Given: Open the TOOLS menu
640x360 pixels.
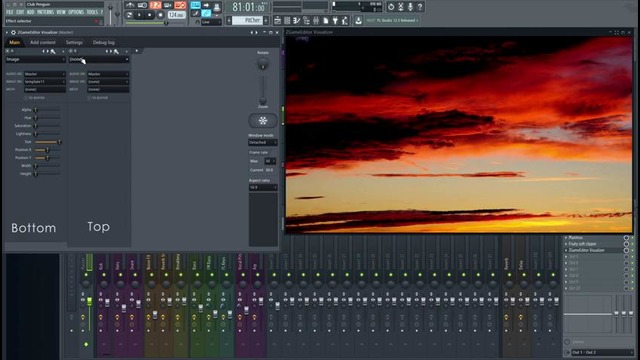Looking at the screenshot, I should coord(92,12).
